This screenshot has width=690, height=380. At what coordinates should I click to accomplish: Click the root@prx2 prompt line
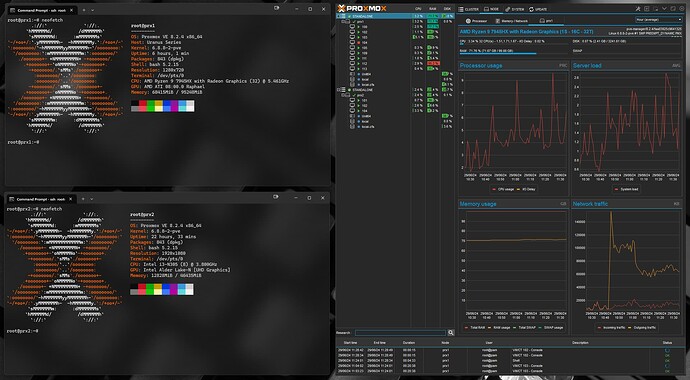pos(22,331)
